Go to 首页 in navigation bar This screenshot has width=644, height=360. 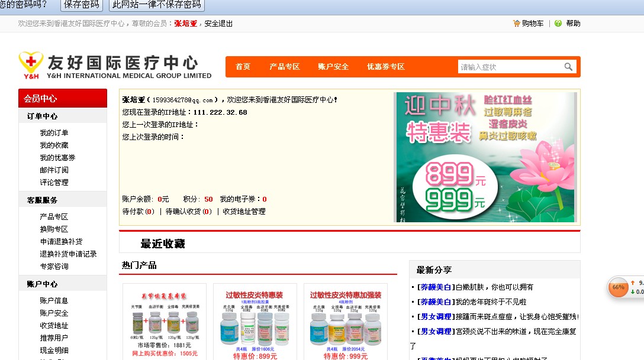243,66
